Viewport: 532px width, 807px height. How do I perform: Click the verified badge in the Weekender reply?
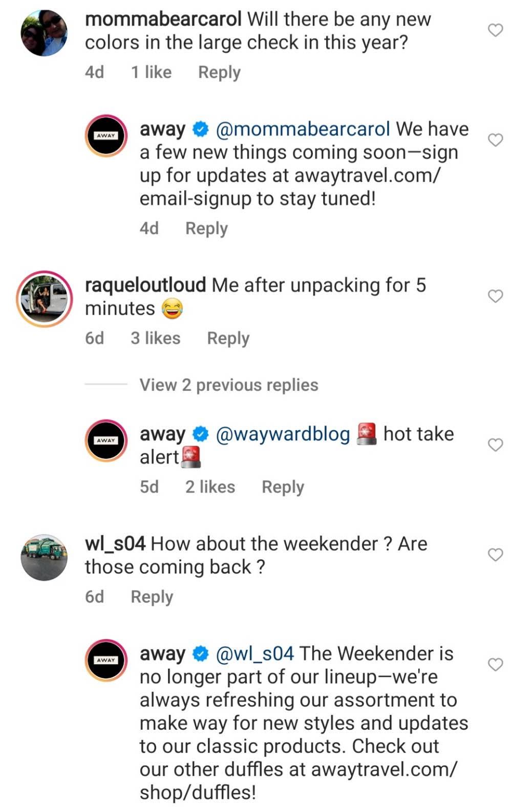pyautogui.click(x=199, y=654)
